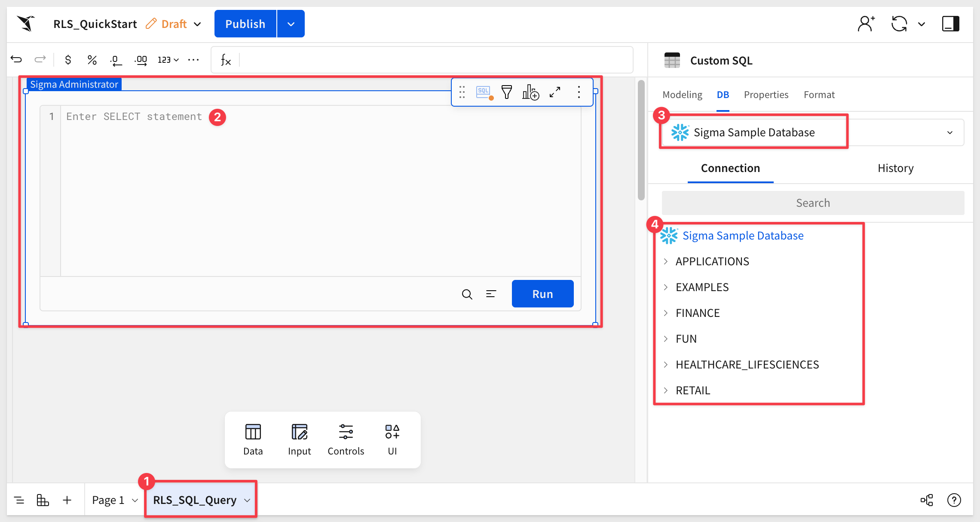The height and width of the screenshot is (522, 980).
Task: Add a new page with plus icon
Action: tap(67, 500)
